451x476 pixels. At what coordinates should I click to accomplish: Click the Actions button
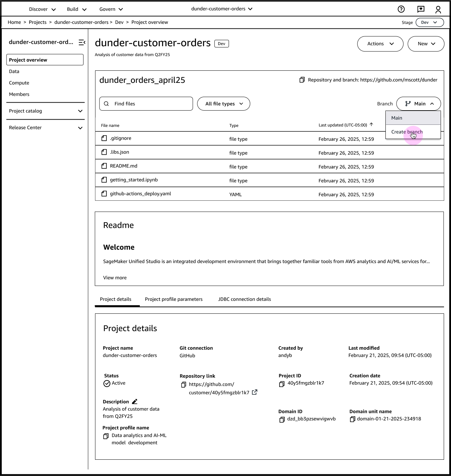tap(380, 44)
